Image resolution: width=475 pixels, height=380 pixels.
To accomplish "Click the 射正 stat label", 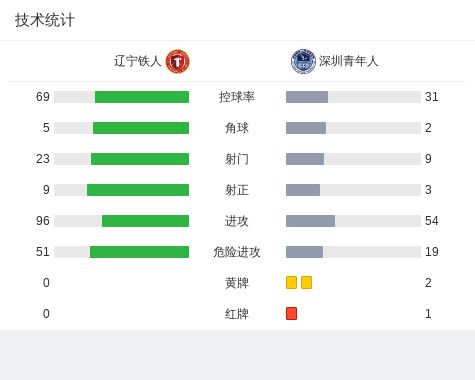I will pyautogui.click(x=237, y=190).
